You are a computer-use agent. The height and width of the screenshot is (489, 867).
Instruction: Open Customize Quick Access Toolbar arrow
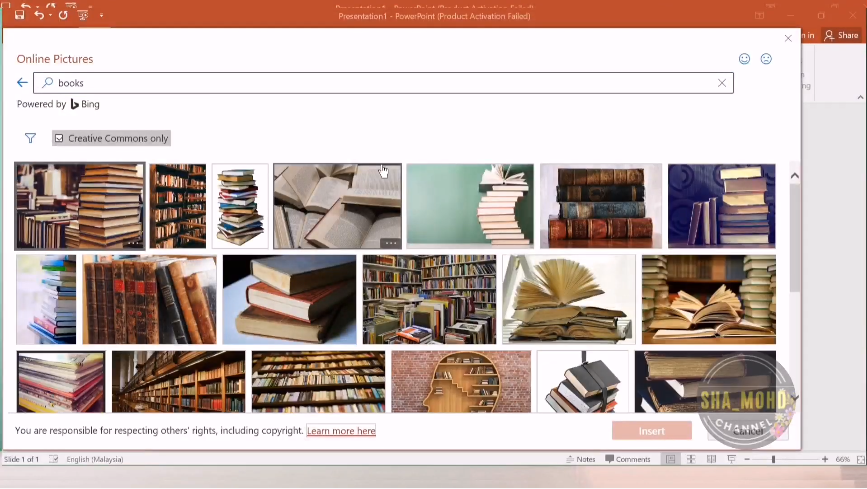(101, 15)
